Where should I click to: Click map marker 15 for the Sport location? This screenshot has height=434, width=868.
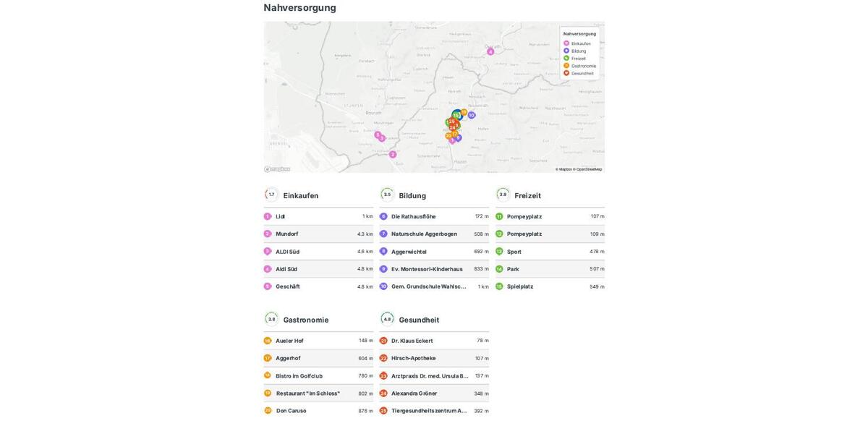coord(456,115)
